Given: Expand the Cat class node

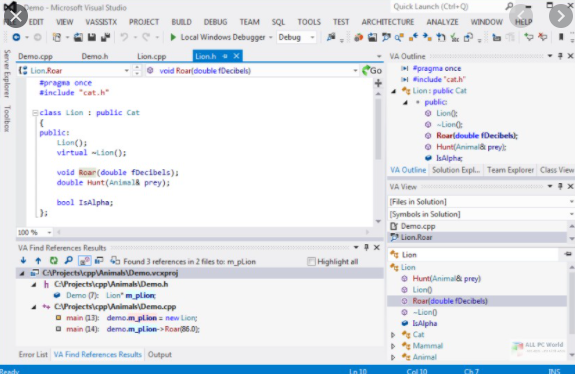Looking at the screenshot, I should (x=393, y=335).
